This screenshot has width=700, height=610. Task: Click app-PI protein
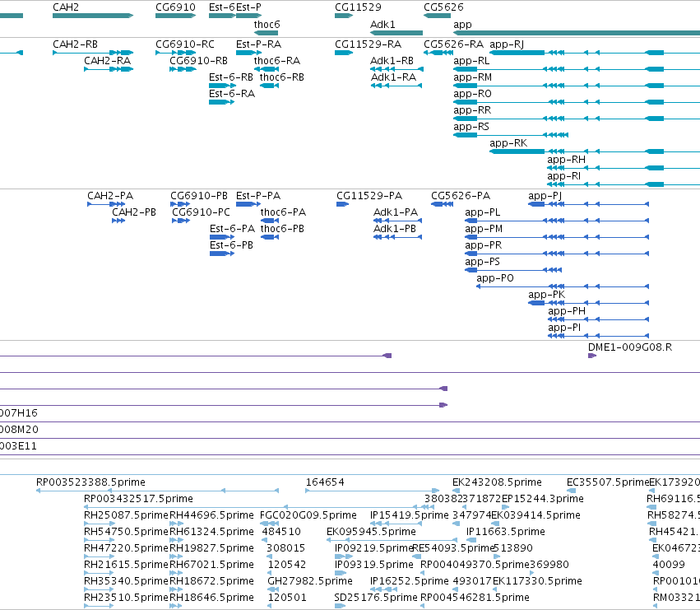(x=598, y=336)
